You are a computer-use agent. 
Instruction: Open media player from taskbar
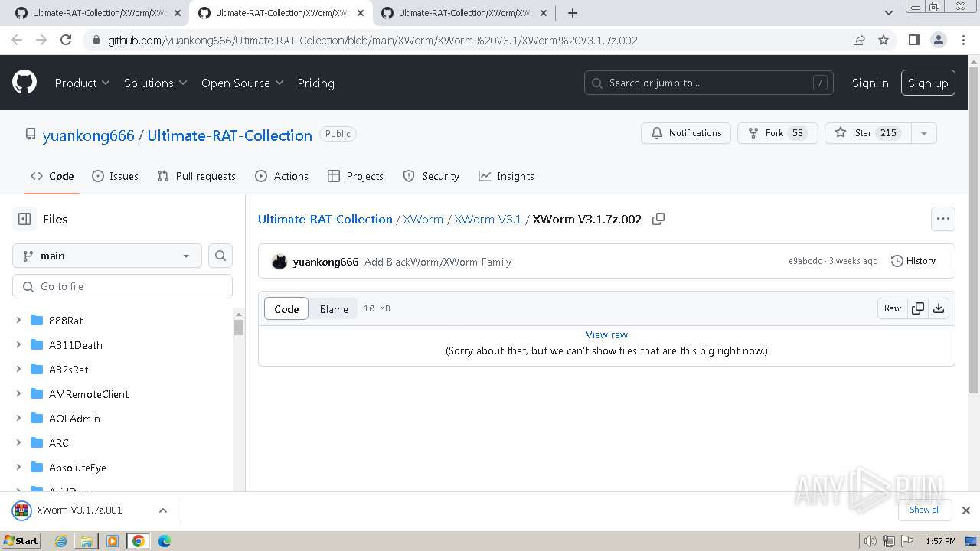tap(113, 541)
